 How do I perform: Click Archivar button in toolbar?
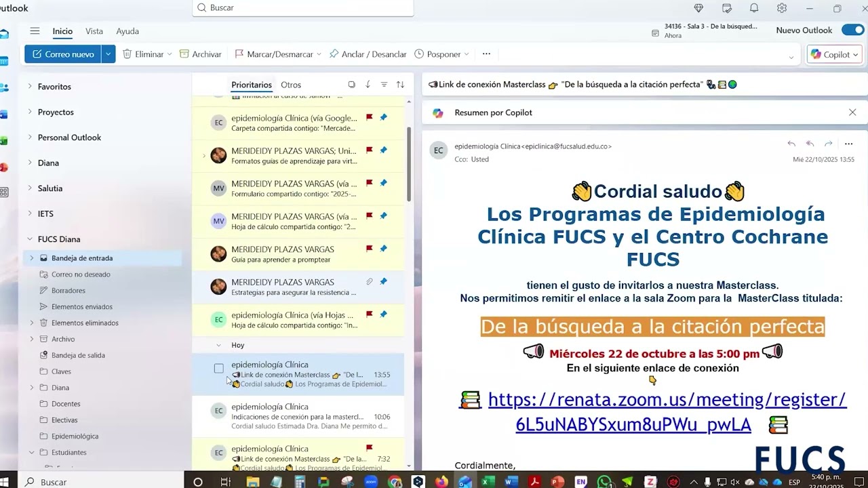[x=200, y=54]
